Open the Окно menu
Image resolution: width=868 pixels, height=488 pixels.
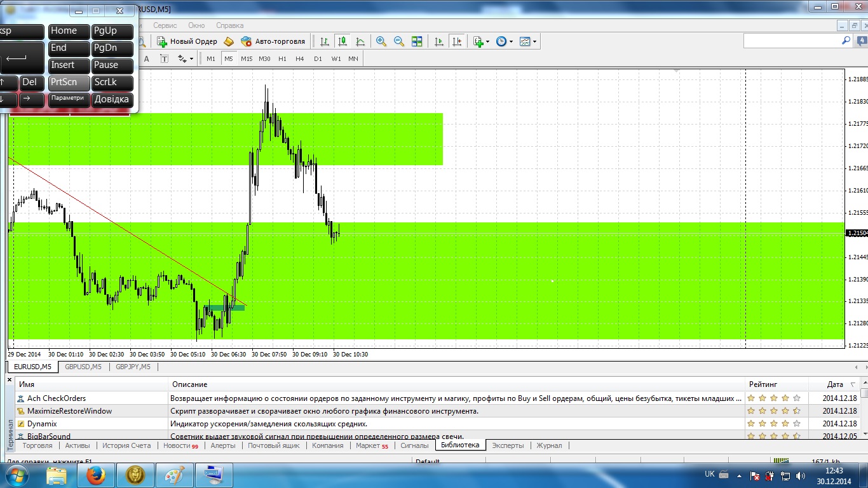click(196, 25)
